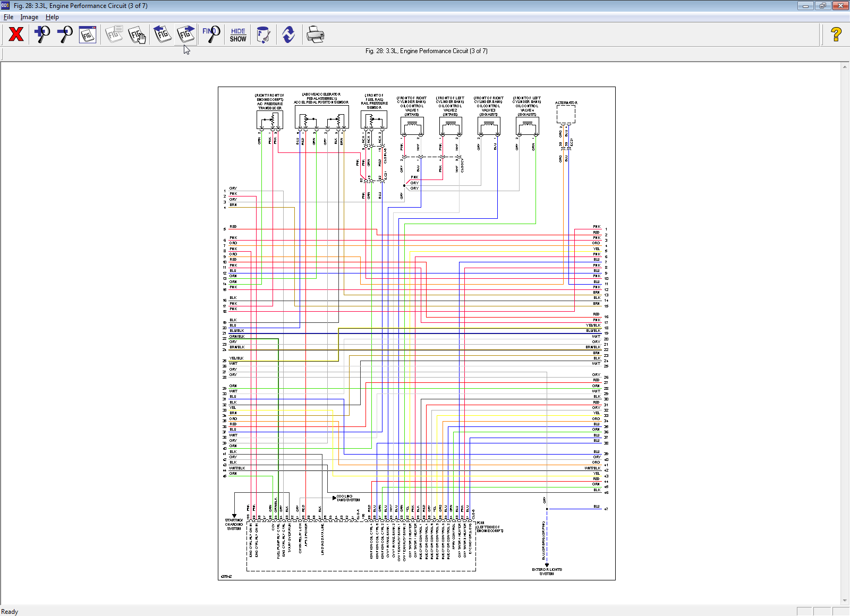The image size is (850, 616).
Task: Open the yellow question mark help
Action: 836,35
